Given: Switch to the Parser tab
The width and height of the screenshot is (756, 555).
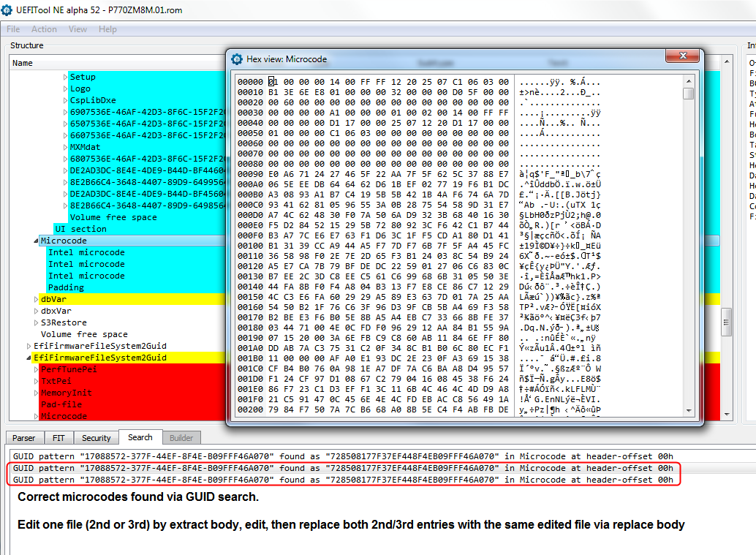Looking at the screenshot, I should point(24,438).
